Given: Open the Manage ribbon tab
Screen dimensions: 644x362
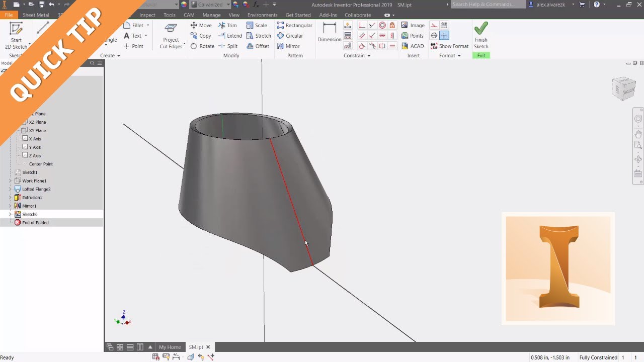Looking at the screenshot, I should (211, 15).
